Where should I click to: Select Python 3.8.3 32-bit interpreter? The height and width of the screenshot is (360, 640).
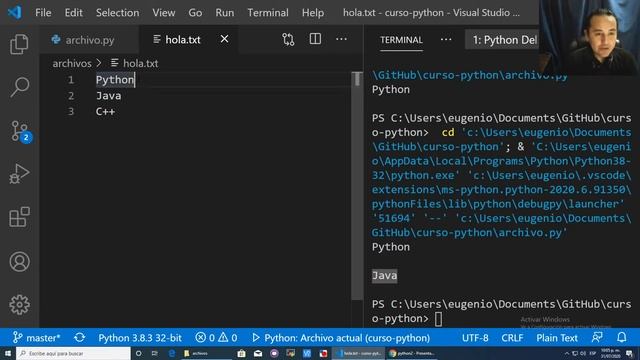(140, 338)
